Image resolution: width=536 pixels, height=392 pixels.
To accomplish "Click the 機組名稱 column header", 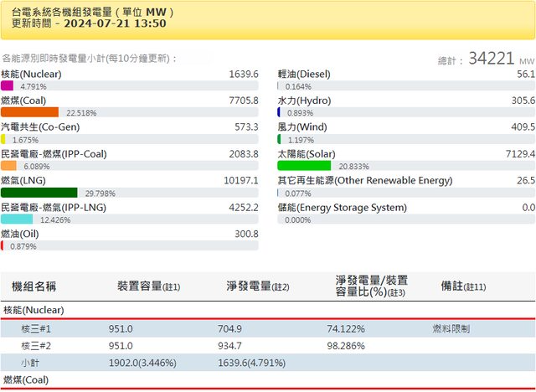I will click(33, 286).
